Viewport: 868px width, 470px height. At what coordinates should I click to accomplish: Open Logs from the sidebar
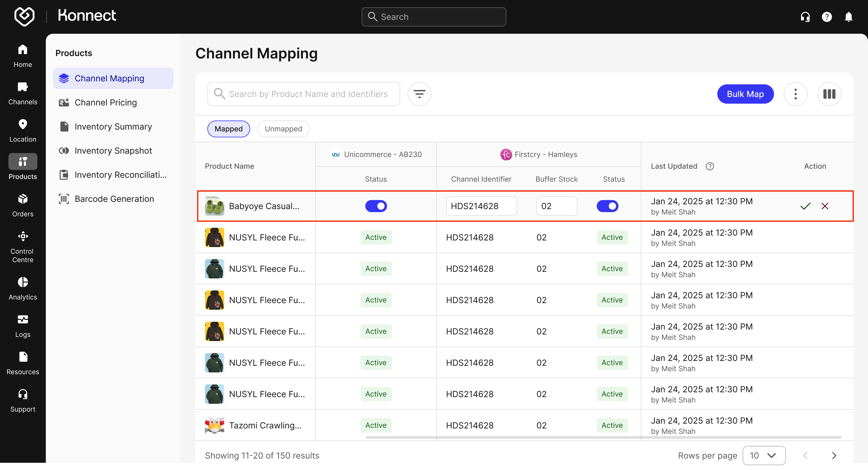[23, 326]
